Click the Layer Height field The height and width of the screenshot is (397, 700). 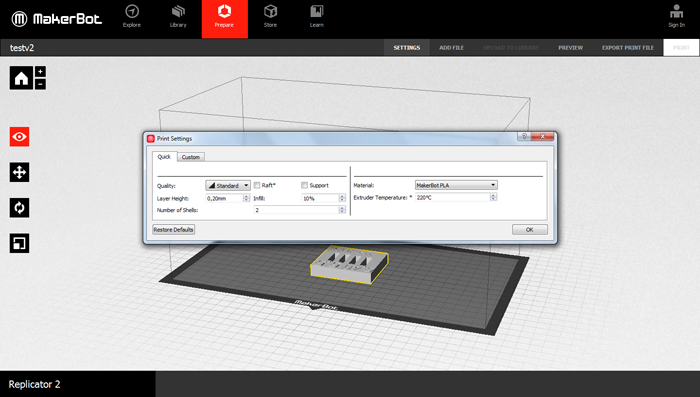(224, 198)
